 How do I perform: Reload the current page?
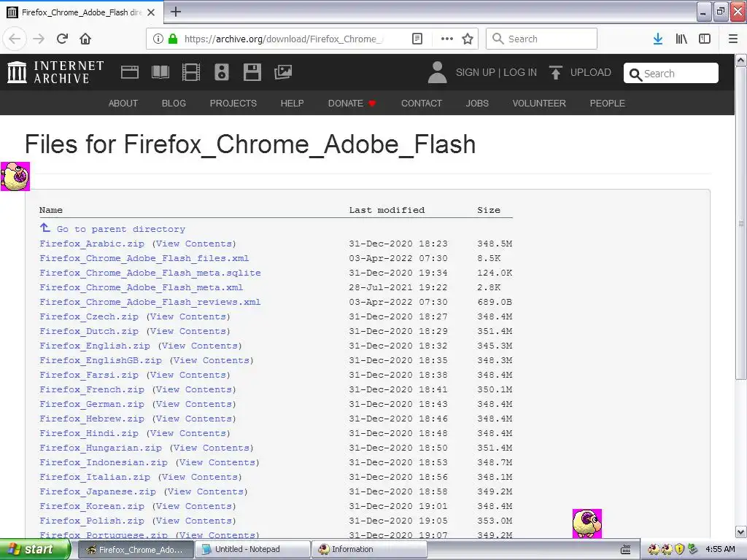62,39
